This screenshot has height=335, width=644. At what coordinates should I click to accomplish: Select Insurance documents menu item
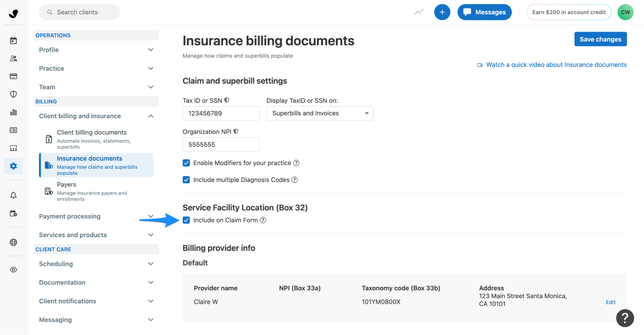[96, 165]
